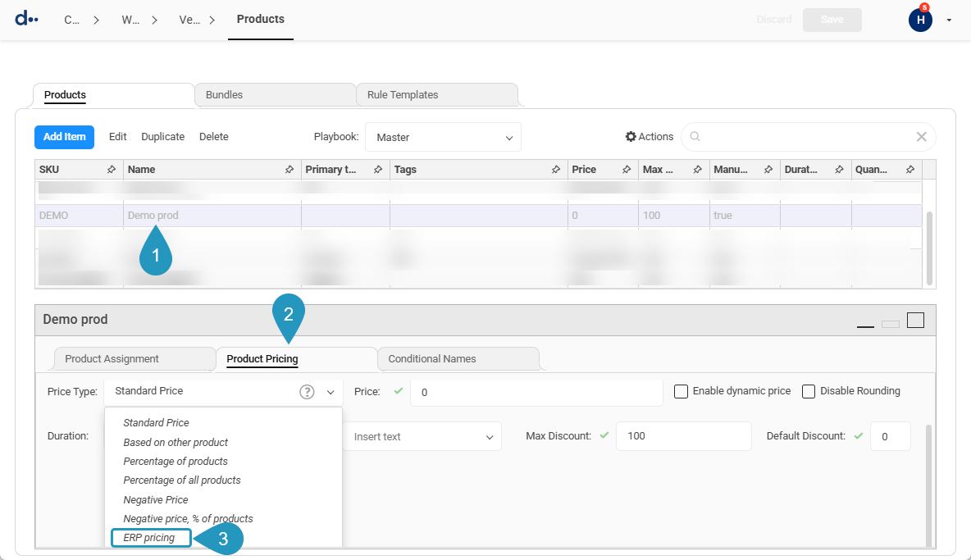This screenshot has width=971, height=560.
Task: Pin the Max ... column
Action: [x=697, y=170]
